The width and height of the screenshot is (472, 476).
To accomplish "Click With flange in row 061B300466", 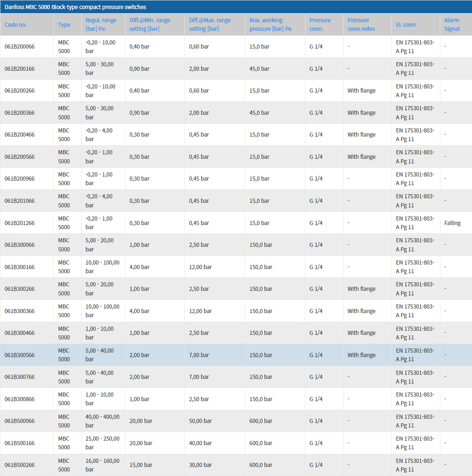I will (x=361, y=333).
